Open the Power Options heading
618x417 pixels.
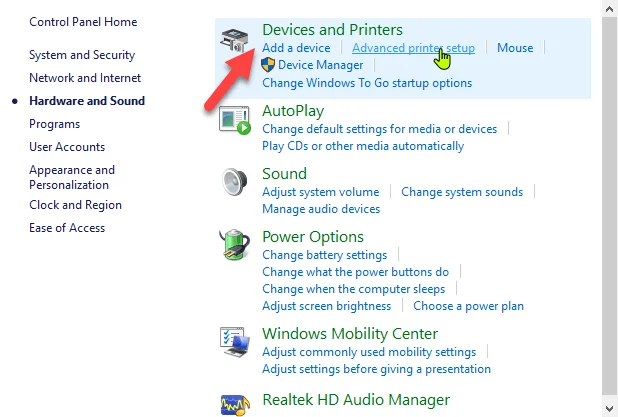313,237
